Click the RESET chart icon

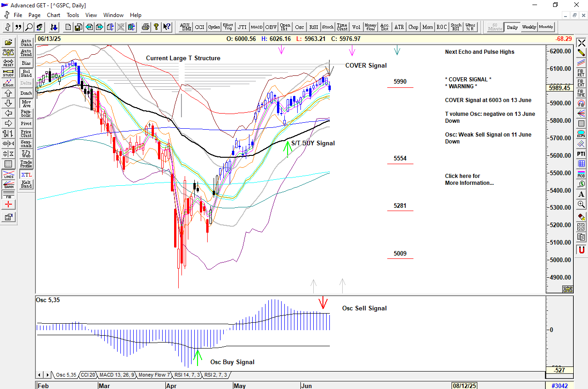pos(8,63)
